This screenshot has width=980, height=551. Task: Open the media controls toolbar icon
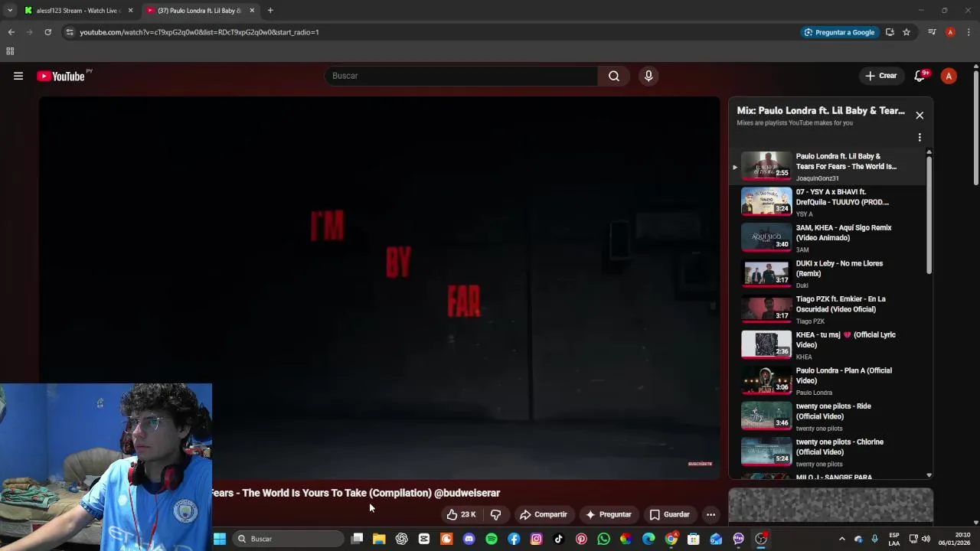pyautogui.click(x=932, y=32)
